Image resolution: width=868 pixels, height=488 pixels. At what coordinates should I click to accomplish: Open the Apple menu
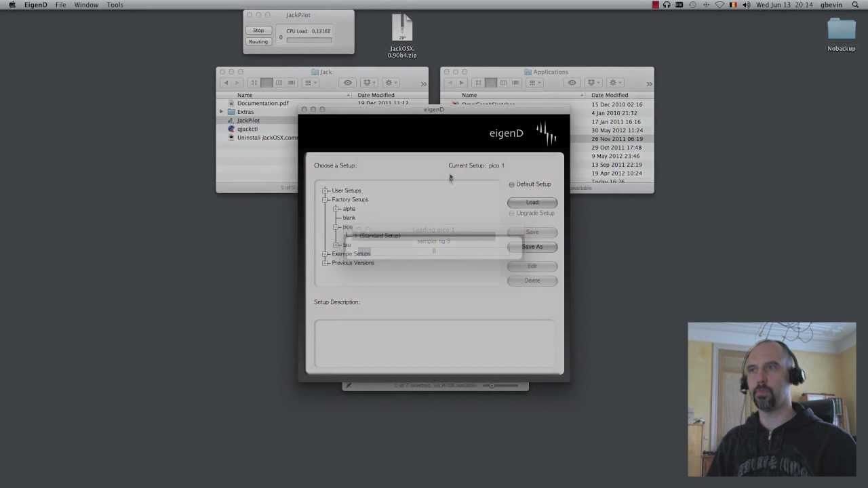coord(12,5)
